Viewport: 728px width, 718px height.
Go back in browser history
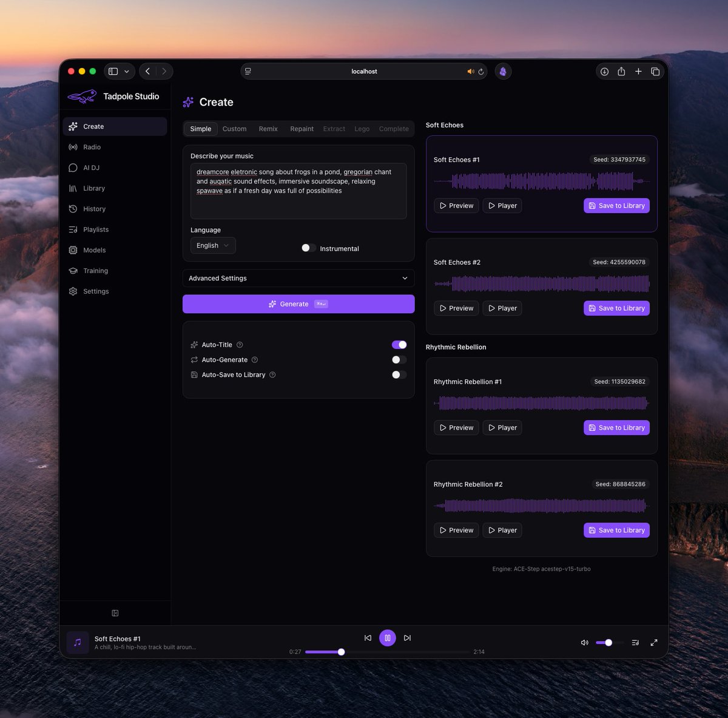(x=147, y=72)
